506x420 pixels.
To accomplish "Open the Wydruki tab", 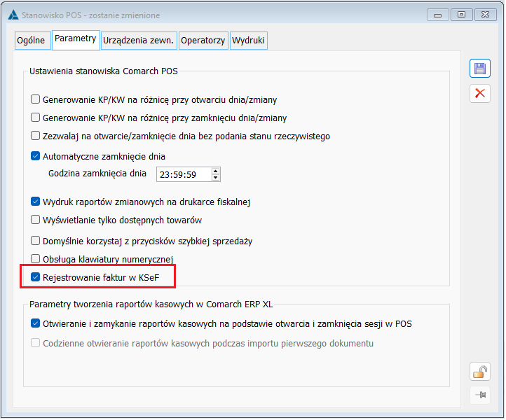I will [x=249, y=41].
